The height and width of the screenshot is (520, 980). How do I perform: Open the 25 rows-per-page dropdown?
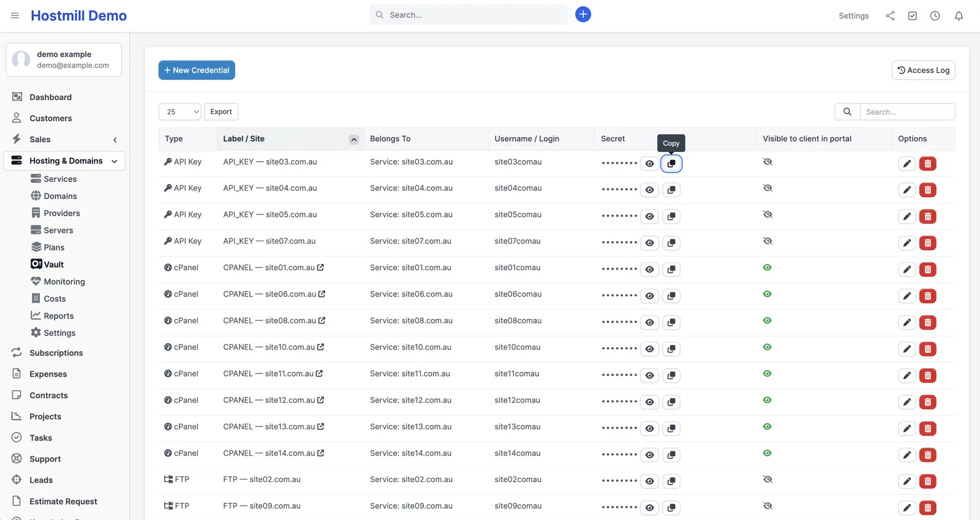(179, 111)
